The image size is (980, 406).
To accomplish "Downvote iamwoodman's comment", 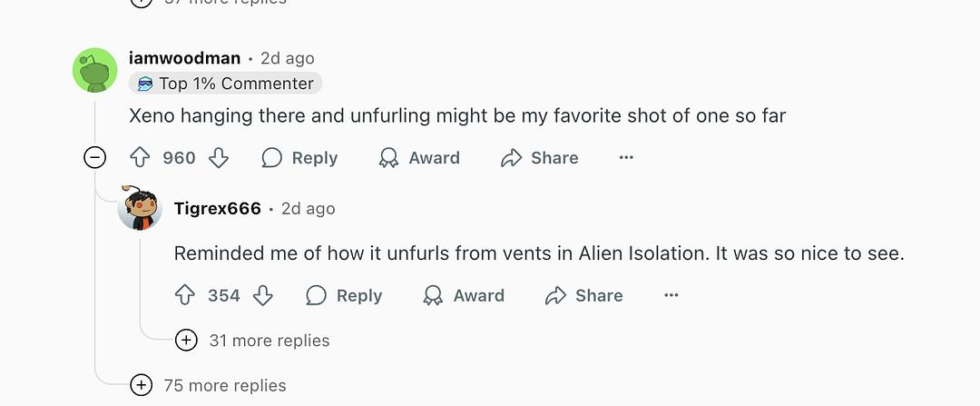I will pos(218,158).
